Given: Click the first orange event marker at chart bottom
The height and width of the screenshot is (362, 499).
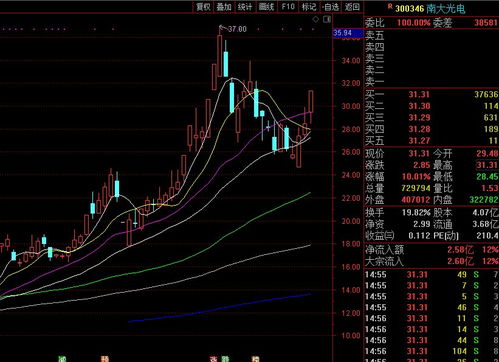Looking at the screenshot, I should pyautogui.click(x=105, y=359).
